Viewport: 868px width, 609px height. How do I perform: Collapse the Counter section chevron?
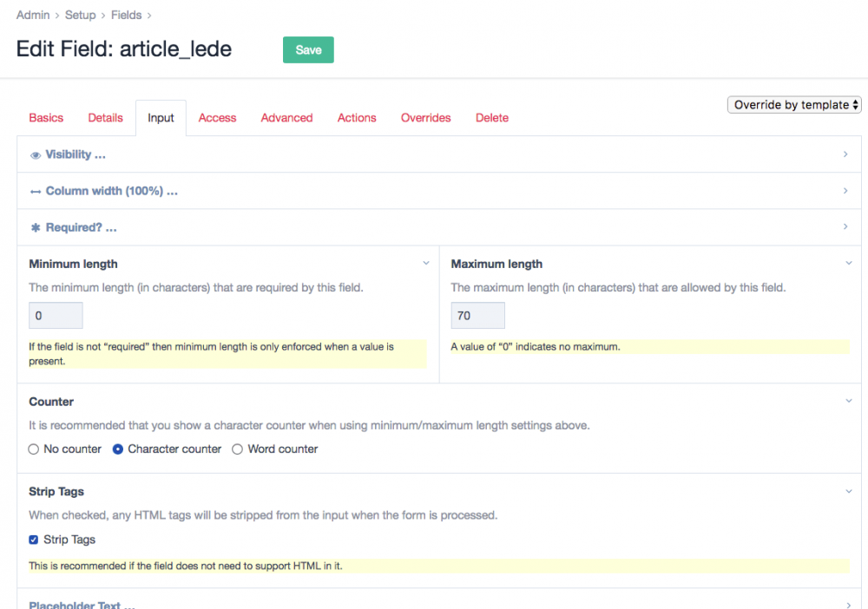[x=848, y=401]
